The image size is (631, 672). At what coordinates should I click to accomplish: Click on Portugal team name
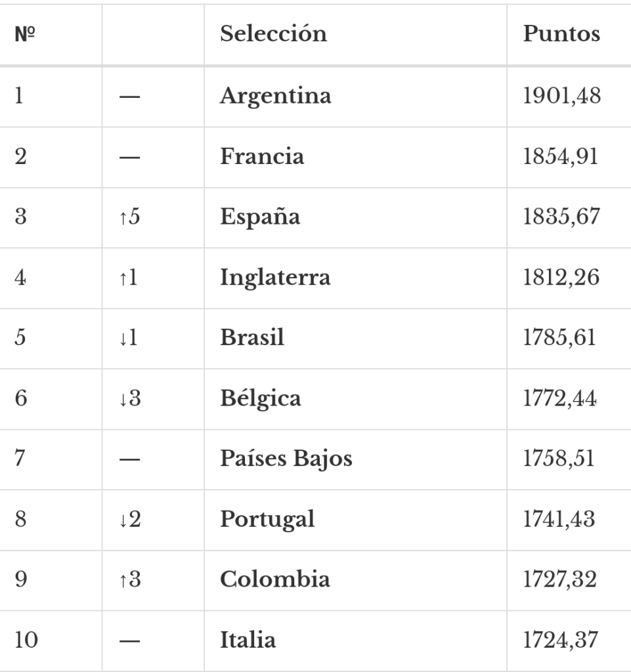click(x=267, y=520)
